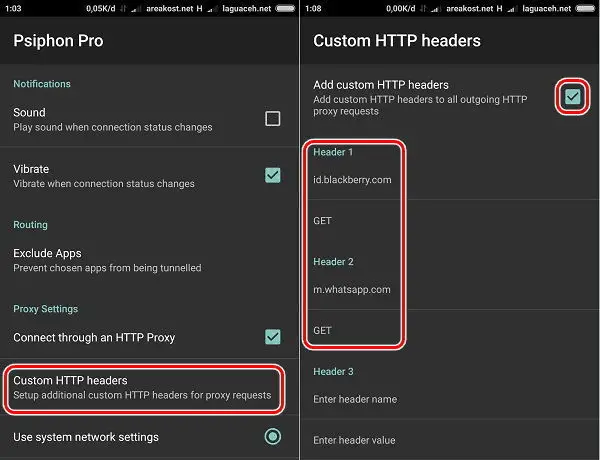The image size is (600, 460).
Task: Open Custom HTTP headers setting
Action: 144,387
